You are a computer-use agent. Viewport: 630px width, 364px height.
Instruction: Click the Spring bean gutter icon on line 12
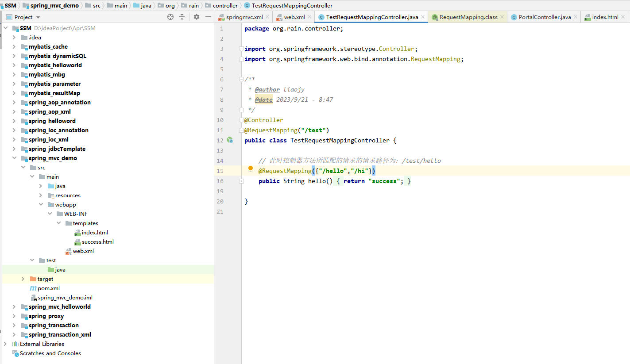230,140
